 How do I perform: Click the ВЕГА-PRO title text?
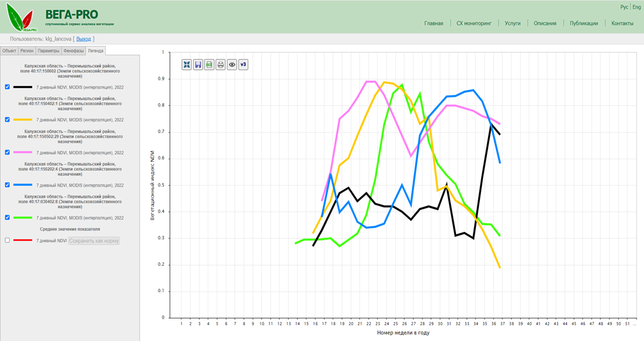point(71,14)
